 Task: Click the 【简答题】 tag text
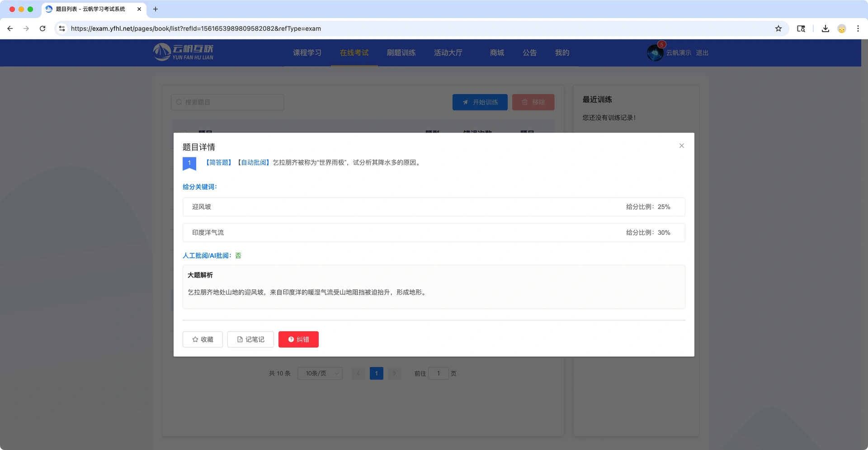click(x=219, y=162)
